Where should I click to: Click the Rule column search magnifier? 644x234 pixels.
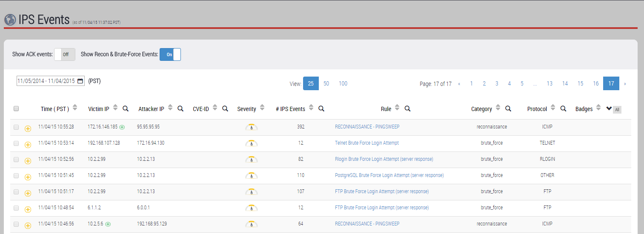407,108
